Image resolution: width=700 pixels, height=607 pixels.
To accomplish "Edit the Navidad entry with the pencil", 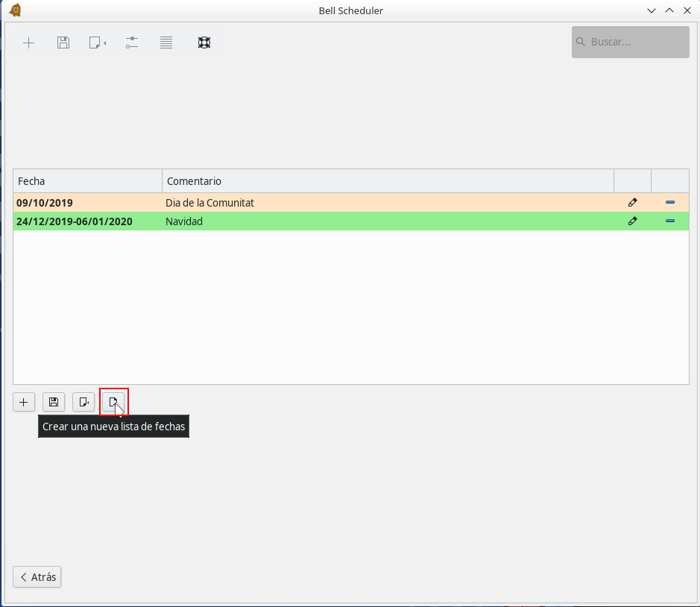I will [632, 221].
